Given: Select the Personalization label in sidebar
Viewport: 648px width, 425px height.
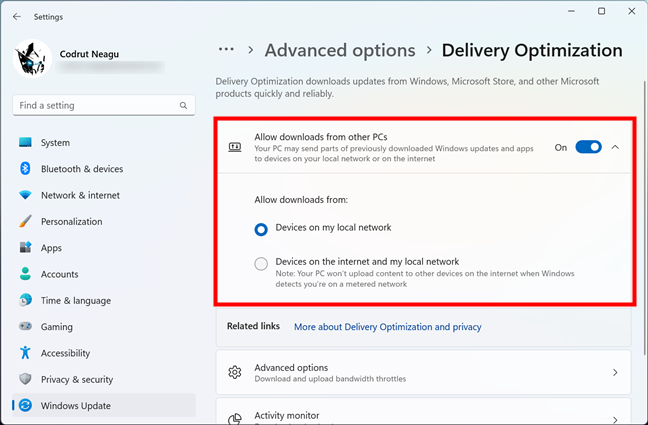Looking at the screenshot, I should (71, 222).
